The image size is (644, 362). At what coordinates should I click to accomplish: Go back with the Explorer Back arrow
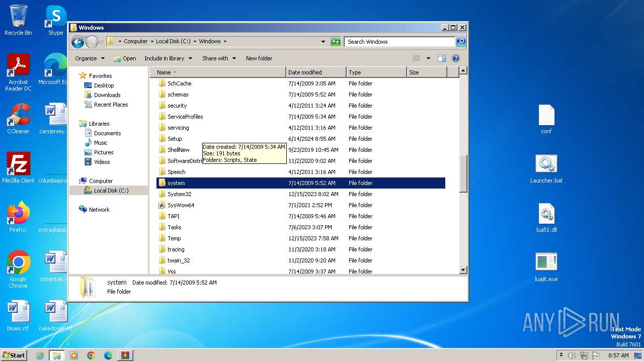point(77,42)
